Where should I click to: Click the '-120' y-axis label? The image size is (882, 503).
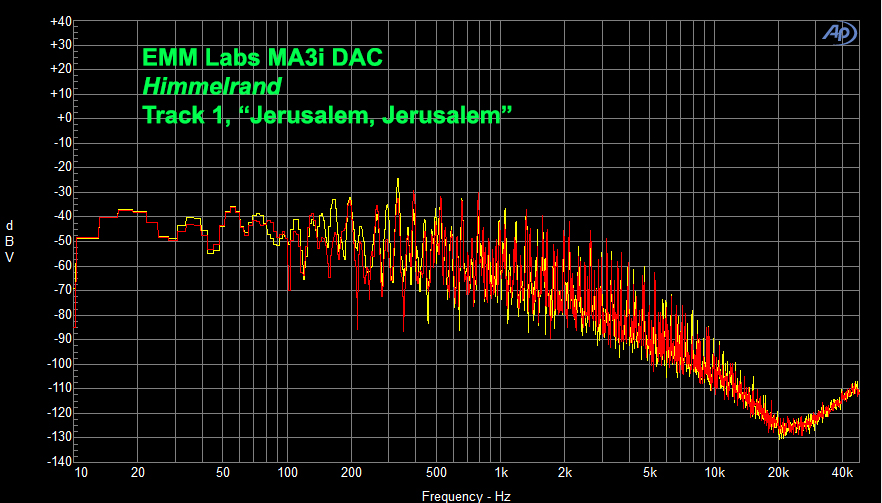tap(60, 412)
